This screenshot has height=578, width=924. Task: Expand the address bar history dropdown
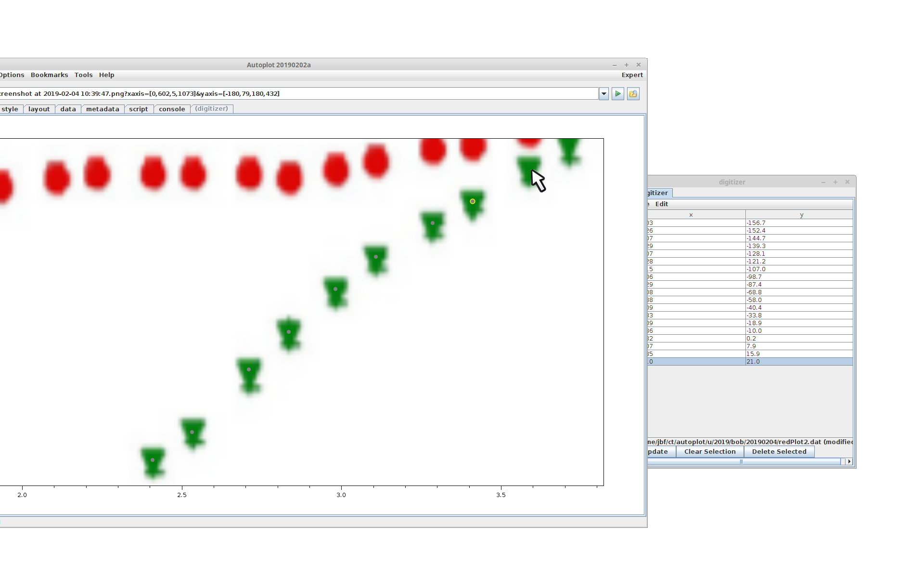click(x=604, y=94)
